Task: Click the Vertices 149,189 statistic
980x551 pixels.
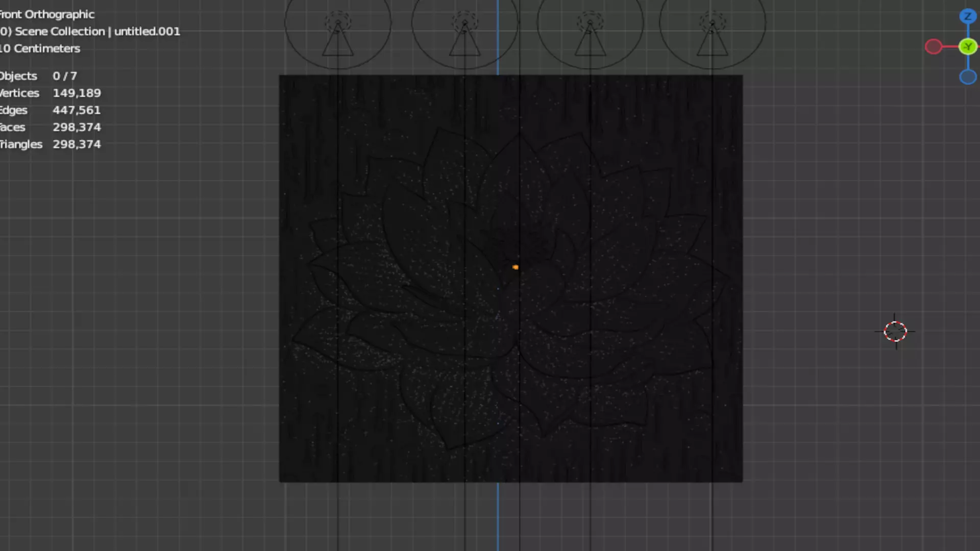Action: 50,93
